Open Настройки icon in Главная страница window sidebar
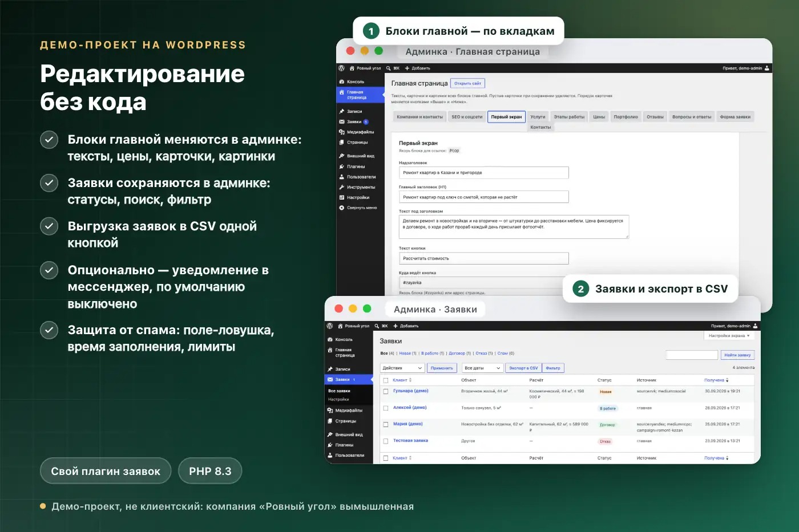 (x=341, y=197)
